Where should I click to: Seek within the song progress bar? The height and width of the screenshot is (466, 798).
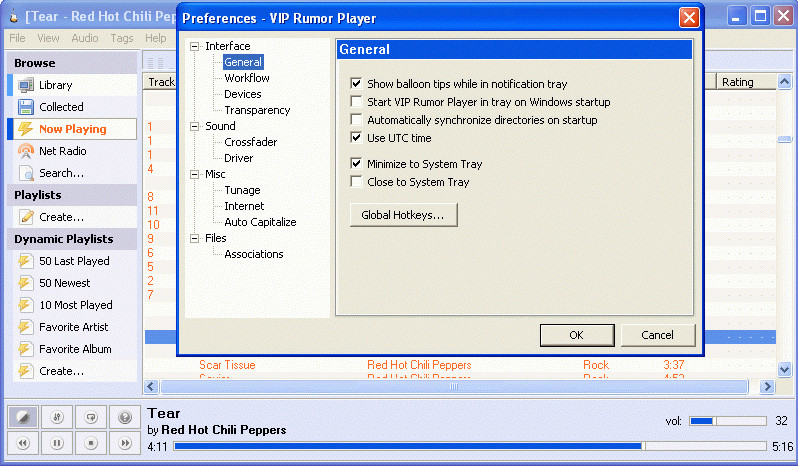click(470, 446)
